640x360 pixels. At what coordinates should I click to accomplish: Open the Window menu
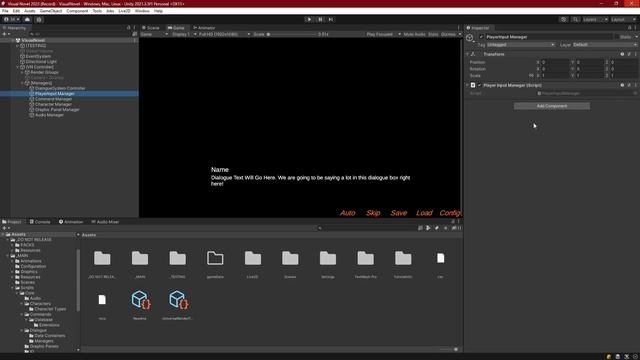point(142,11)
